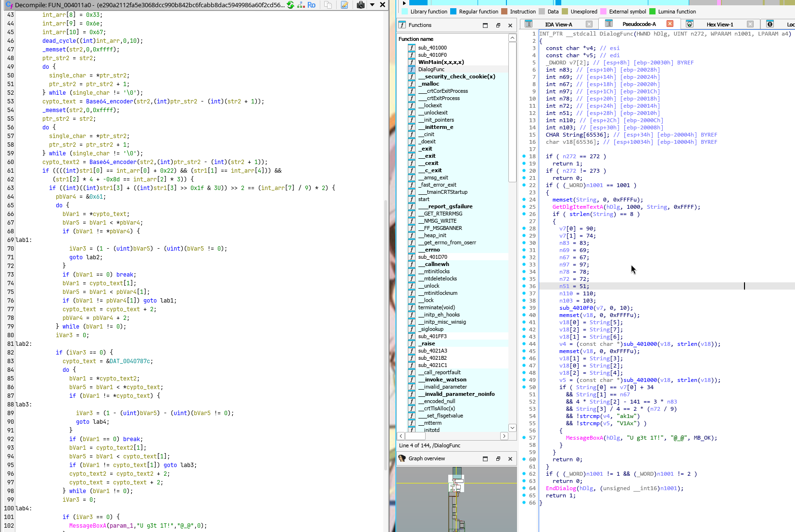Close the Ghidra Decompile panel with the X
Screen dimensions: 795x532
(x=382, y=5)
